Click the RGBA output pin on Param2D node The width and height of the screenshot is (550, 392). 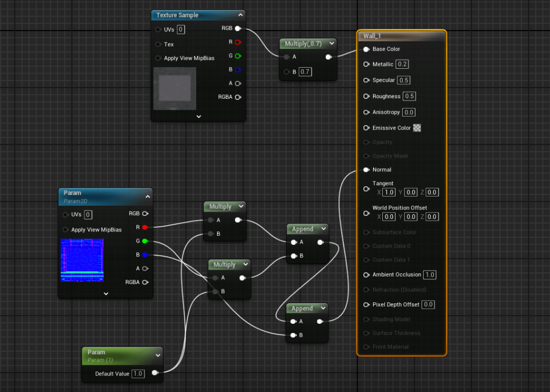coord(145,282)
